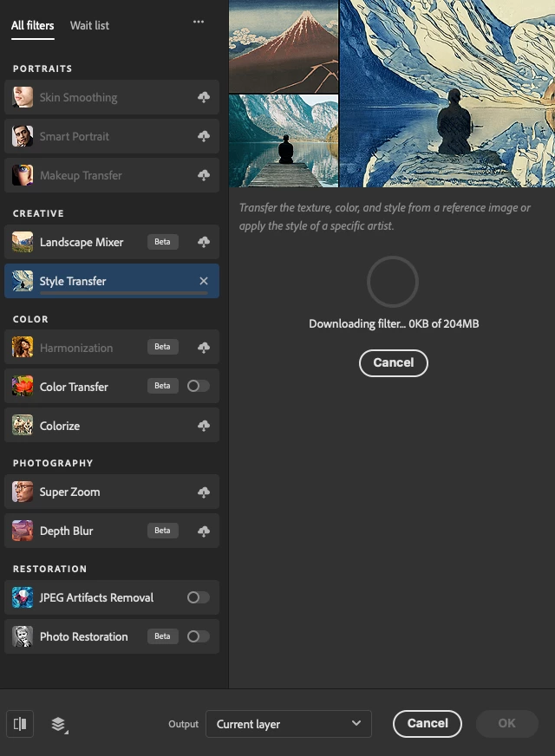
Task: Click the Makeup Transfer thumbnail icon
Action: 23,175
